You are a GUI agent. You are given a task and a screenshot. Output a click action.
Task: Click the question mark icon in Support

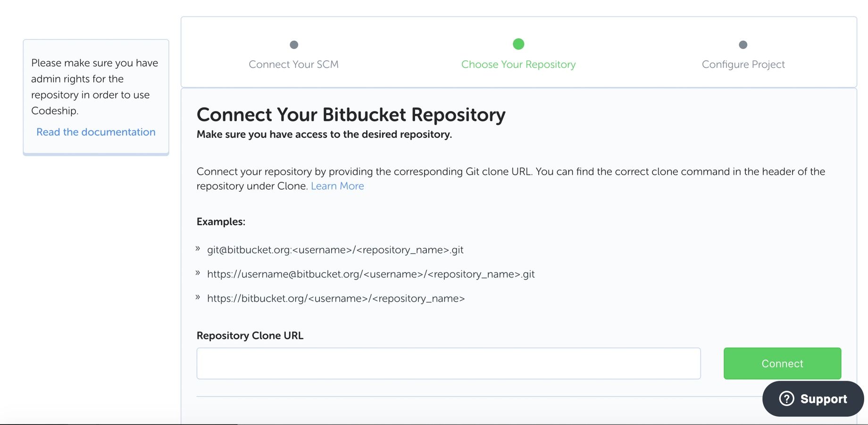786,399
